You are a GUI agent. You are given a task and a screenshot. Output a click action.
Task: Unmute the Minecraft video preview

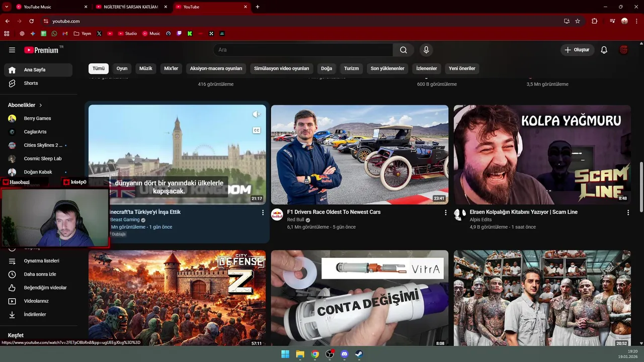tap(257, 115)
